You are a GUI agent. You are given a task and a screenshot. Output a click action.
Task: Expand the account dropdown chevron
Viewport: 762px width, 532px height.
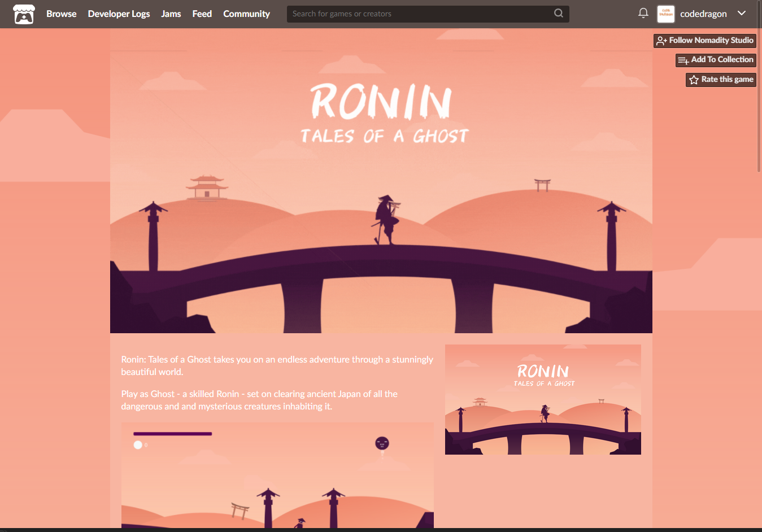click(742, 13)
